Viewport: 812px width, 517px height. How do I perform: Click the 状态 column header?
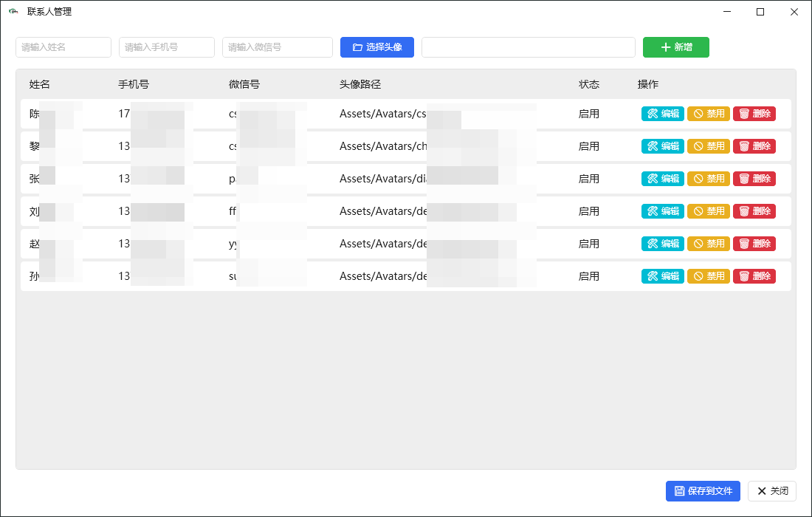click(x=589, y=84)
